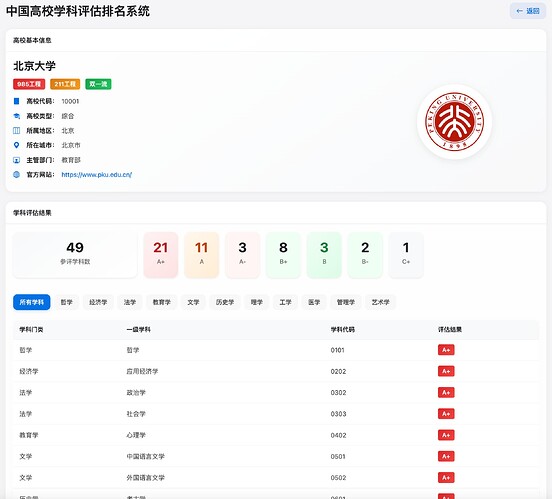Click the 高校基本信息 section header
The height and width of the screenshot is (499, 552).
coord(32,40)
